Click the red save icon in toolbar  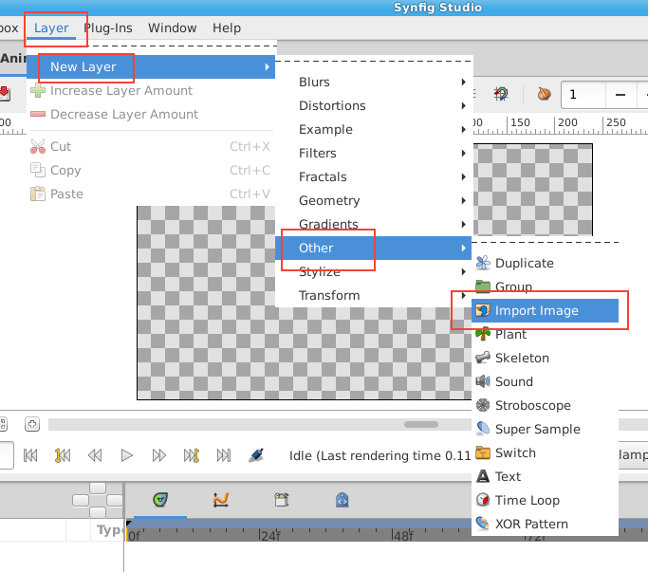coord(5,93)
